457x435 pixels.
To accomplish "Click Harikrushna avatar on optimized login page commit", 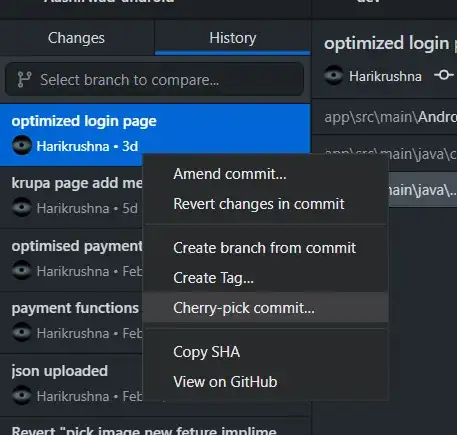I will click(22, 146).
